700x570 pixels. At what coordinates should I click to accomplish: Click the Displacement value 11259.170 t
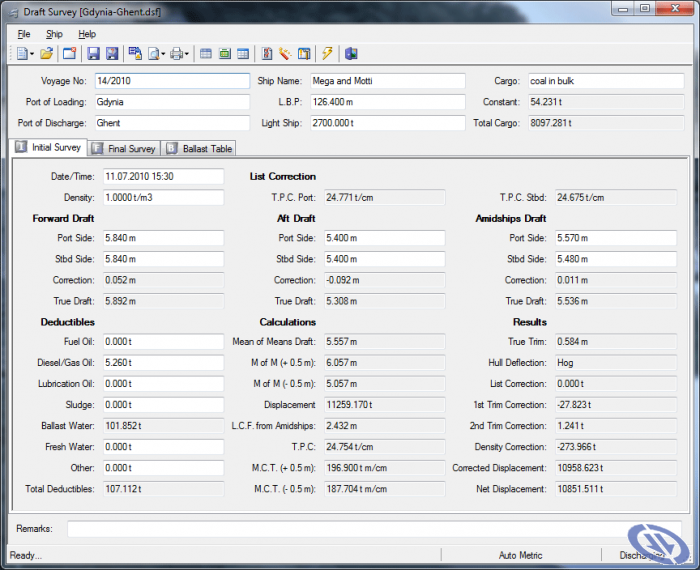[384, 404]
